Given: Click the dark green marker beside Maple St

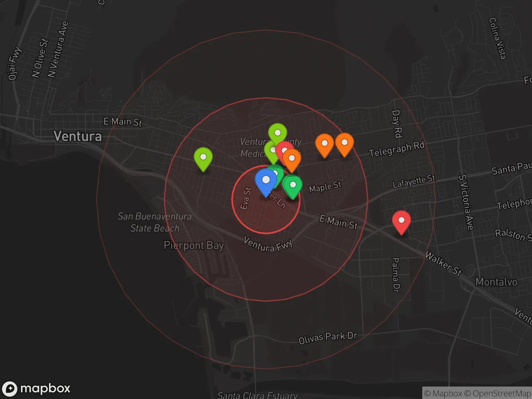Looking at the screenshot, I should [x=293, y=185].
